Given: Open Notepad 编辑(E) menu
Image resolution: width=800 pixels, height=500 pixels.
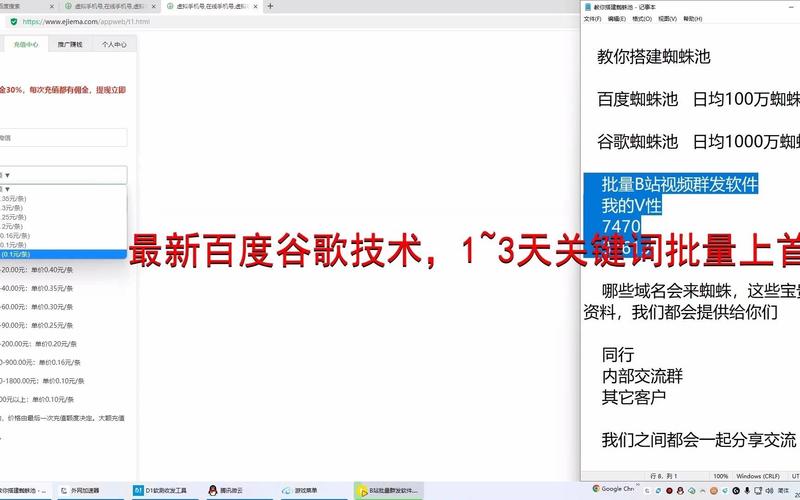Looking at the screenshot, I should [617, 19].
